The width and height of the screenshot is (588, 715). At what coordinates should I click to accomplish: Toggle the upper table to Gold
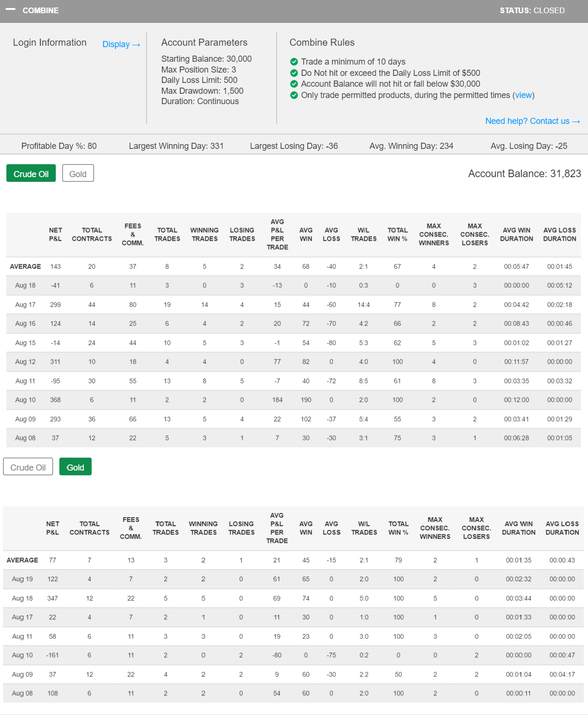[x=78, y=173]
